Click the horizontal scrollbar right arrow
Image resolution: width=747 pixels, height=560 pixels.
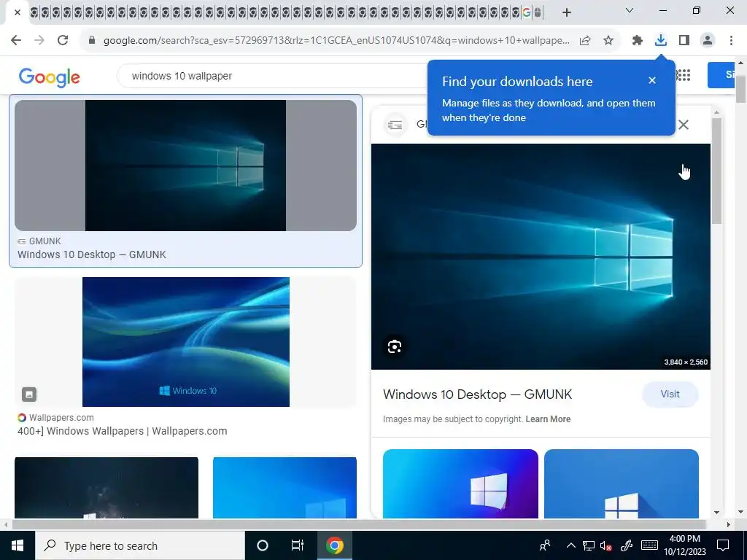tap(729, 524)
